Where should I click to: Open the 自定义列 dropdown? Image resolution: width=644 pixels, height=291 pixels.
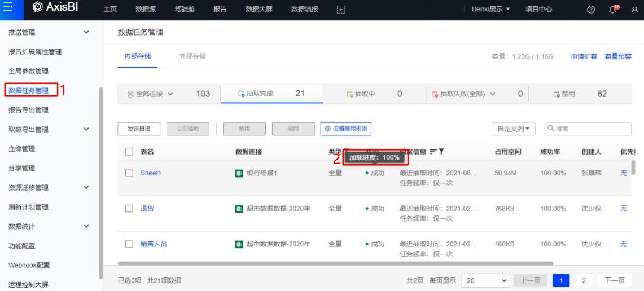[514, 129]
